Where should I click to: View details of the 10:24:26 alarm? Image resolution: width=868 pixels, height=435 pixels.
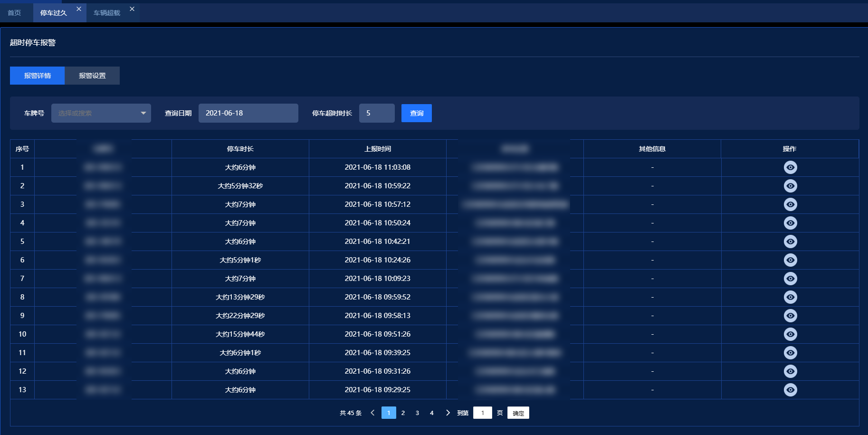coord(790,260)
